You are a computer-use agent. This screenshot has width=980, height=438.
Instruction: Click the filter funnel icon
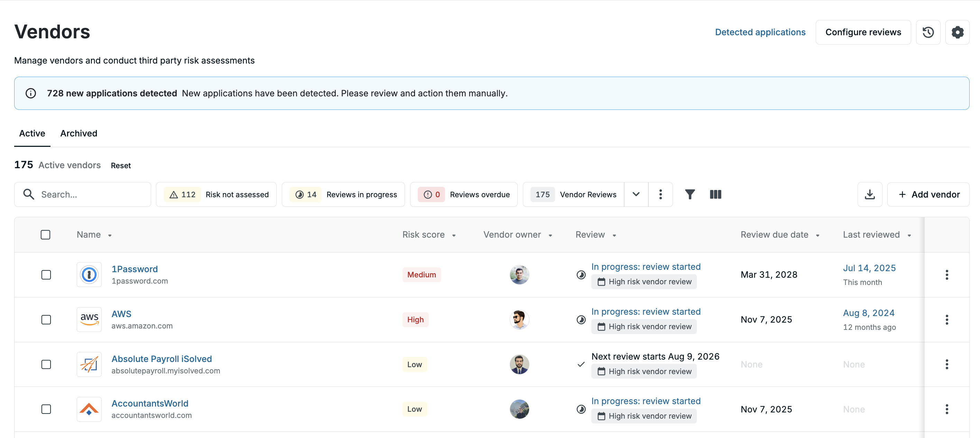pyautogui.click(x=690, y=194)
